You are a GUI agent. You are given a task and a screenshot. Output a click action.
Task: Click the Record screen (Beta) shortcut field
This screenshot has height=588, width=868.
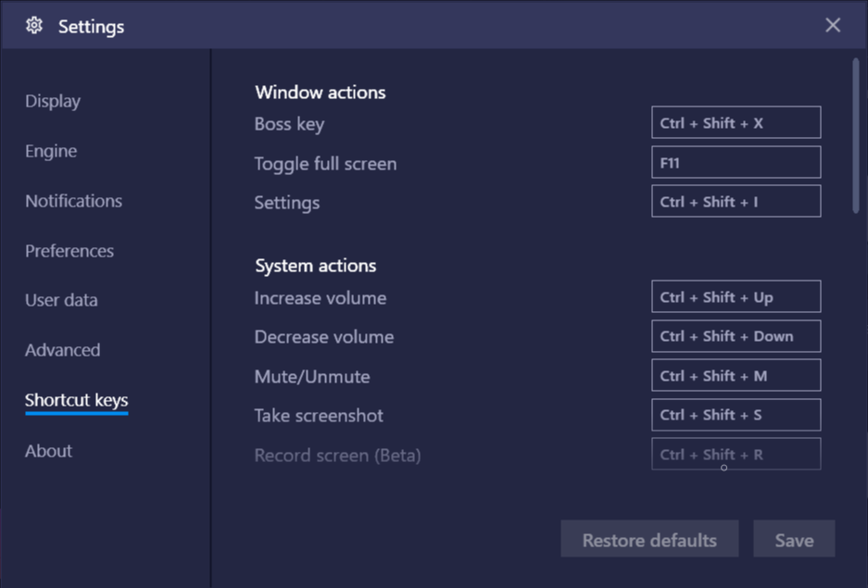[x=736, y=454]
